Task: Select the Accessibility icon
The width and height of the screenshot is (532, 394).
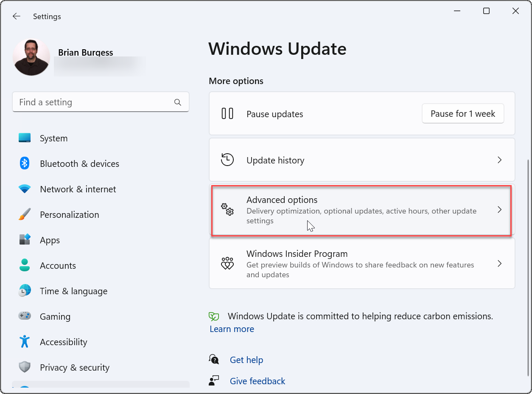Action: point(25,342)
